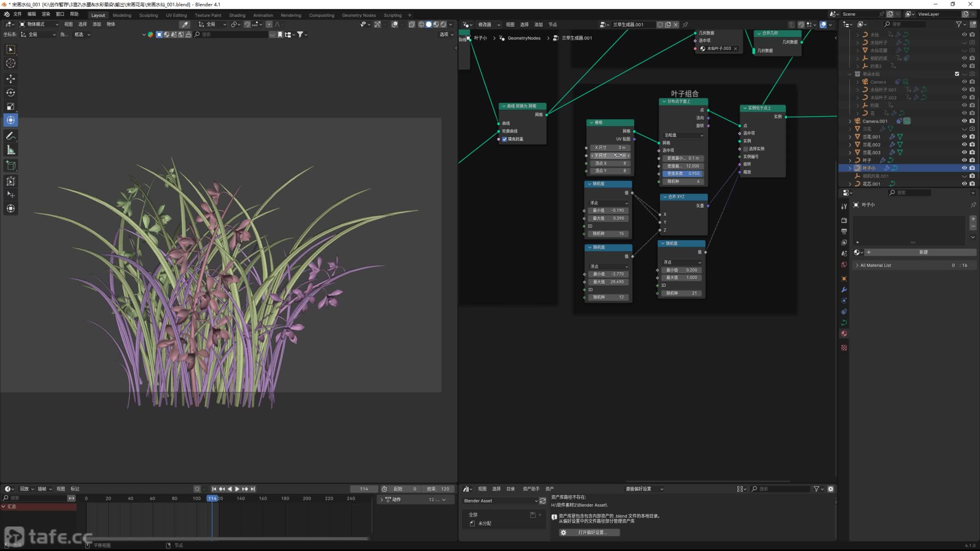Click the 密度系数 0.950 slider field
Screen dimensions: 980x551
(683, 173)
